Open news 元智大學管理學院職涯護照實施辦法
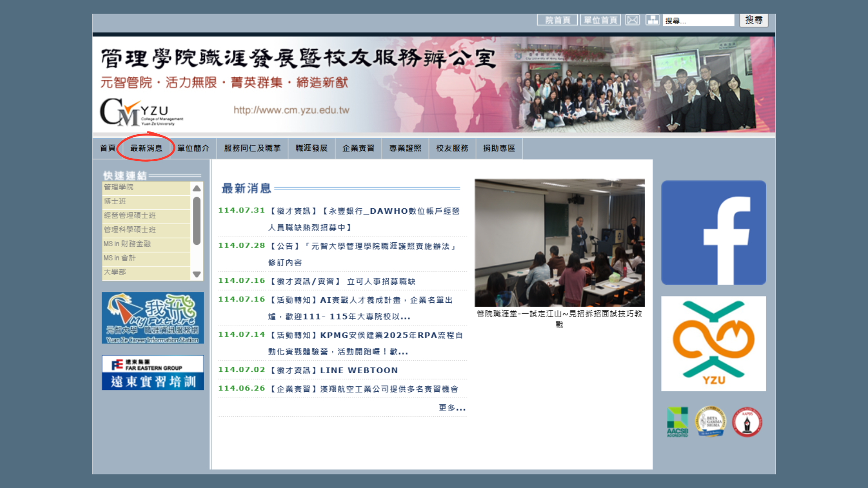The image size is (868, 488). 363,254
